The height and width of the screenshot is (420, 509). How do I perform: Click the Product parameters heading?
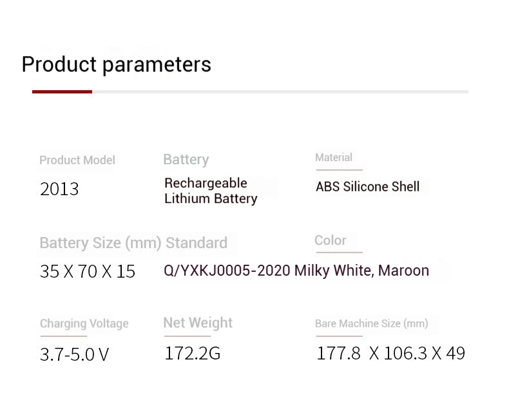pyautogui.click(x=116, y=64)
